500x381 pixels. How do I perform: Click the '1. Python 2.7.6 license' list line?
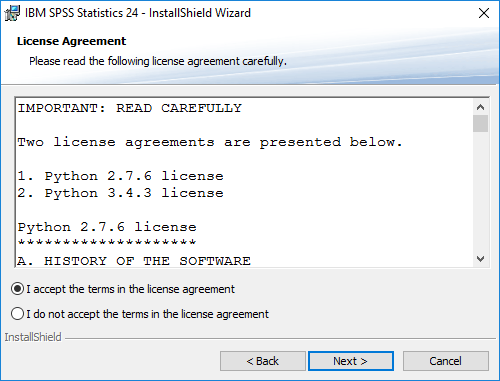[x=120, y=176]
